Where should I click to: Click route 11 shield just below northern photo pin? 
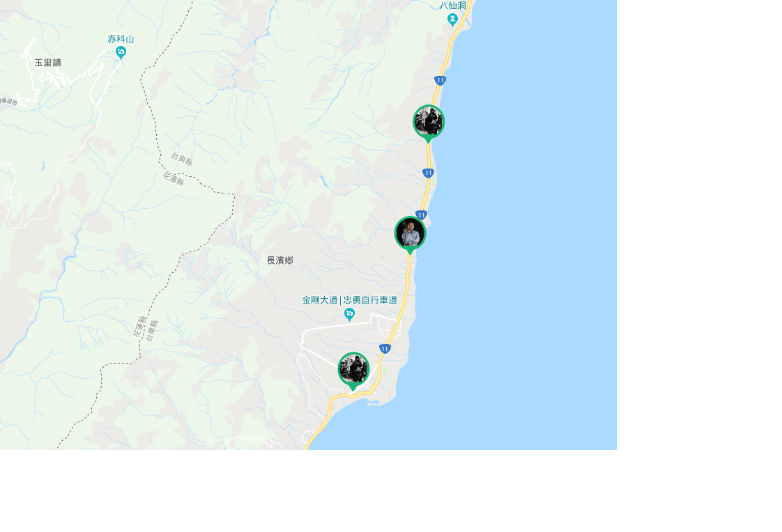[x=428, y=173]
